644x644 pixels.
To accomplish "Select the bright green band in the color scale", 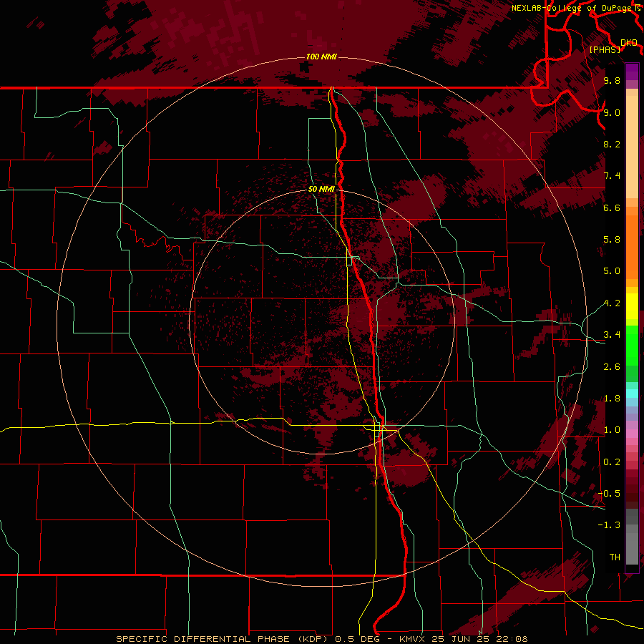I will click(x=632, y=345).
